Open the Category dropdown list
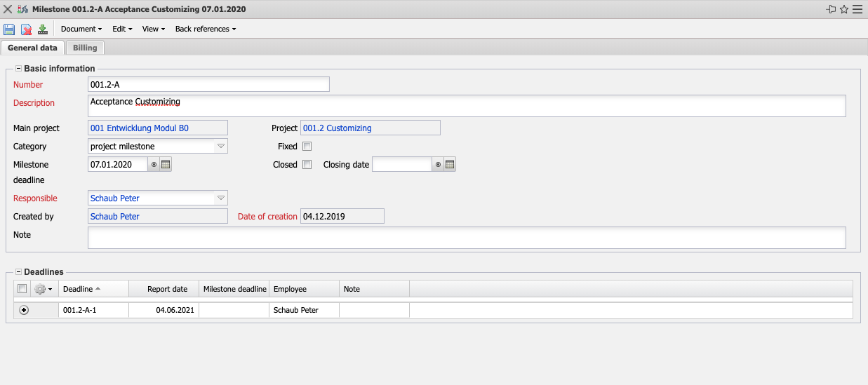 220,147
